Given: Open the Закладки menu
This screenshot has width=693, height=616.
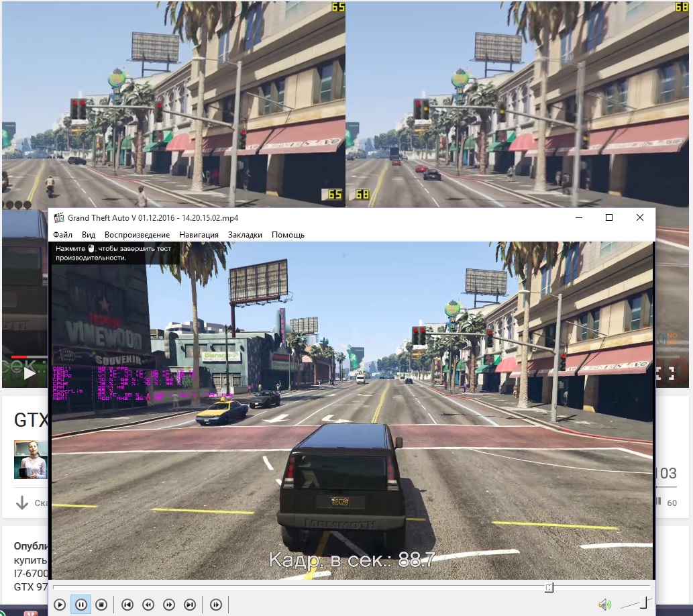Looking at the screenshot, I should pyautogui.click(x=245, y=235).
